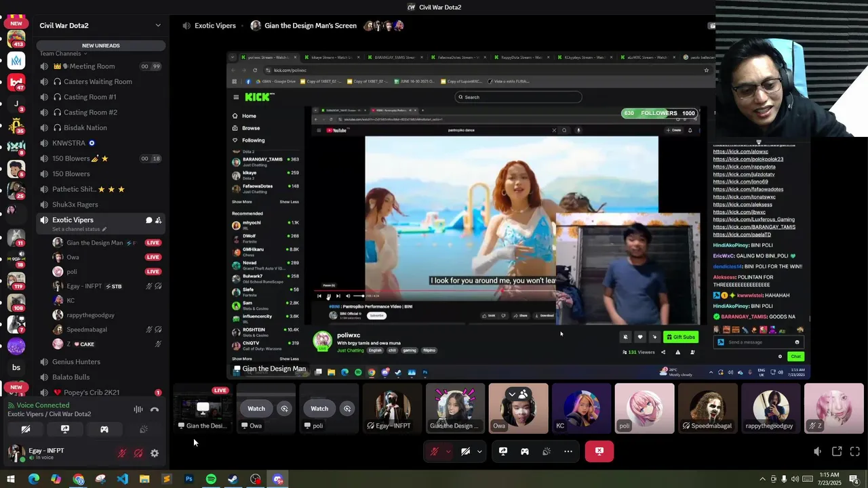Open server icon with 47 badge

tap(16, 83)
